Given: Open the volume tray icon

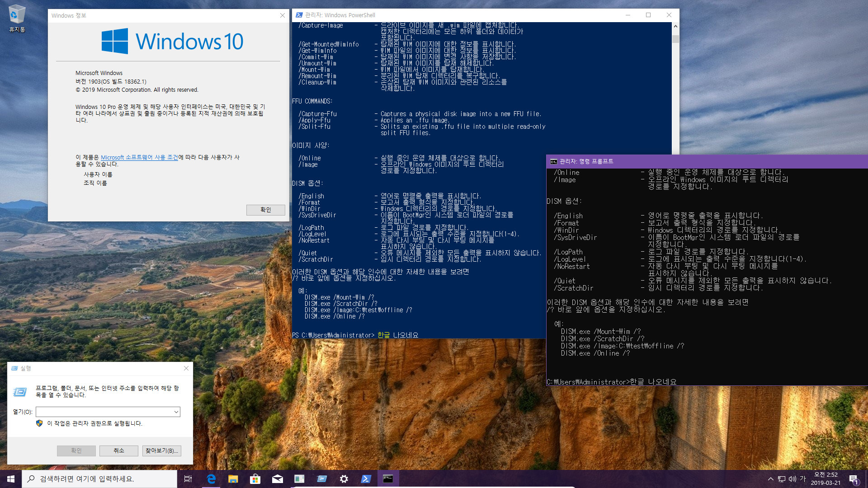Looking at the screenshot, I should click(793, 479).
